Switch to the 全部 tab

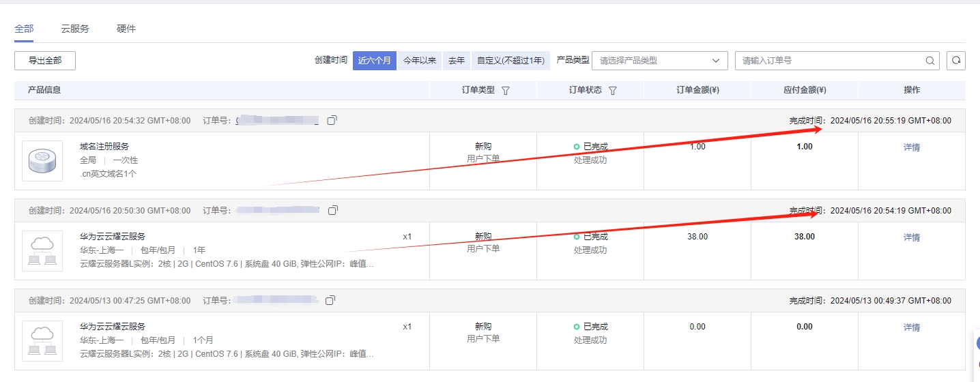pyautogui.click(x=24, y=29)
